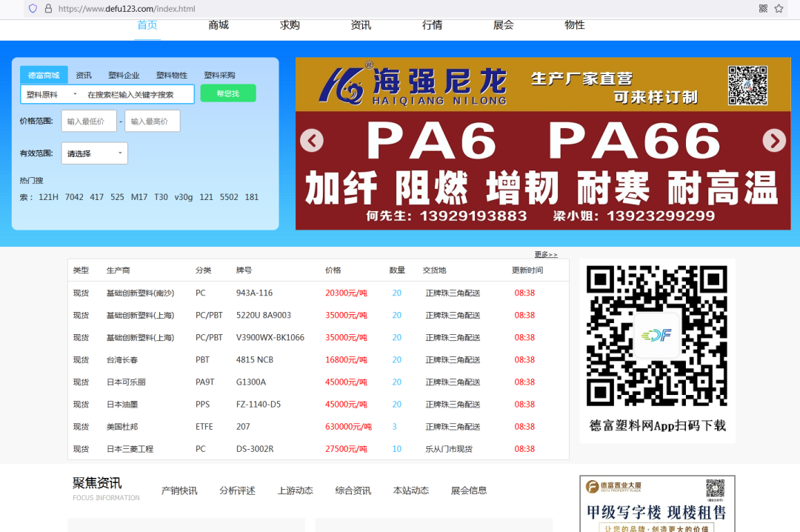Select the 塑料企业 search tab
This screenshot has width=800, height=532.
tap(124, 75)
